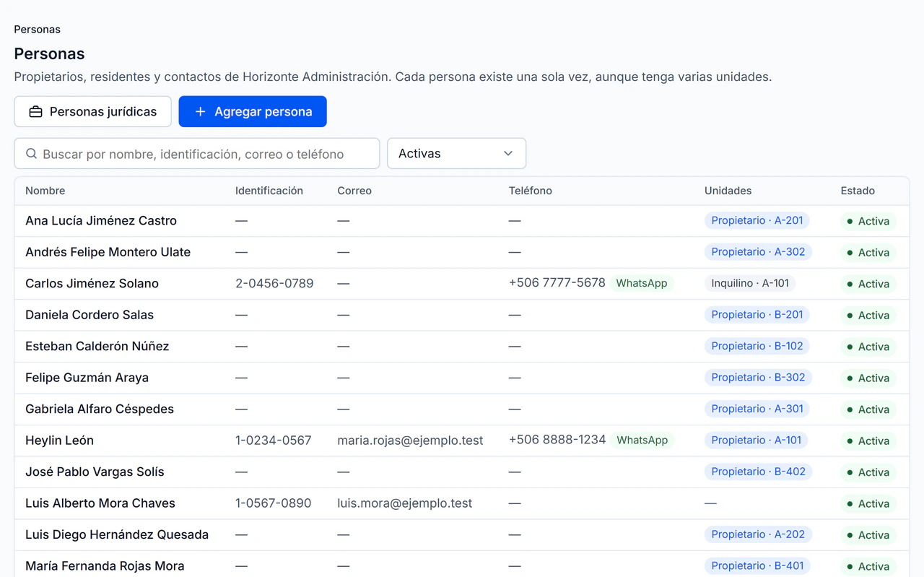This screenshot has height=577, width=924.
Task: Click the Propietario · A-101 tag
Action: click(x=757, y=440)
